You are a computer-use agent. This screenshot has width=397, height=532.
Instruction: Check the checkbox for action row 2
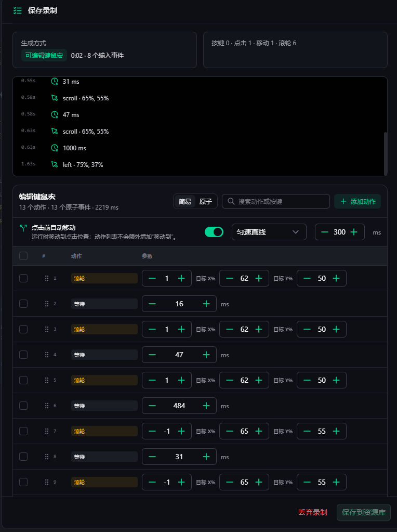[23, 304]
